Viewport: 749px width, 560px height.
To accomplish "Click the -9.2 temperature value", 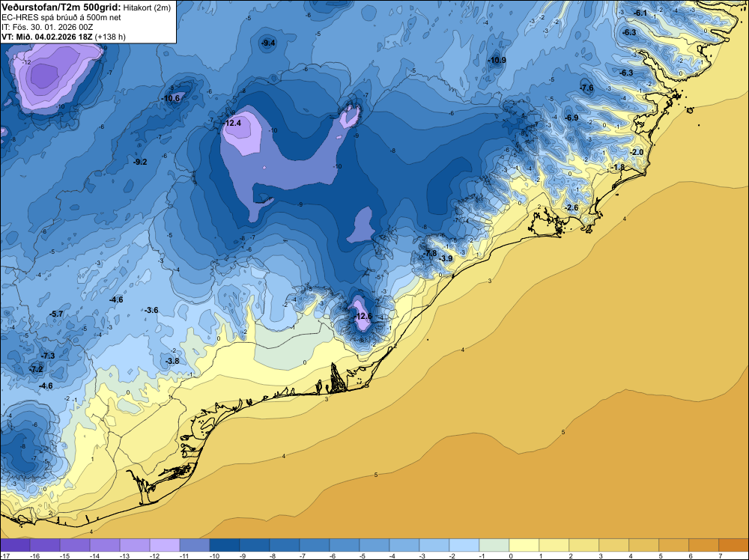I will click(140, 162).
